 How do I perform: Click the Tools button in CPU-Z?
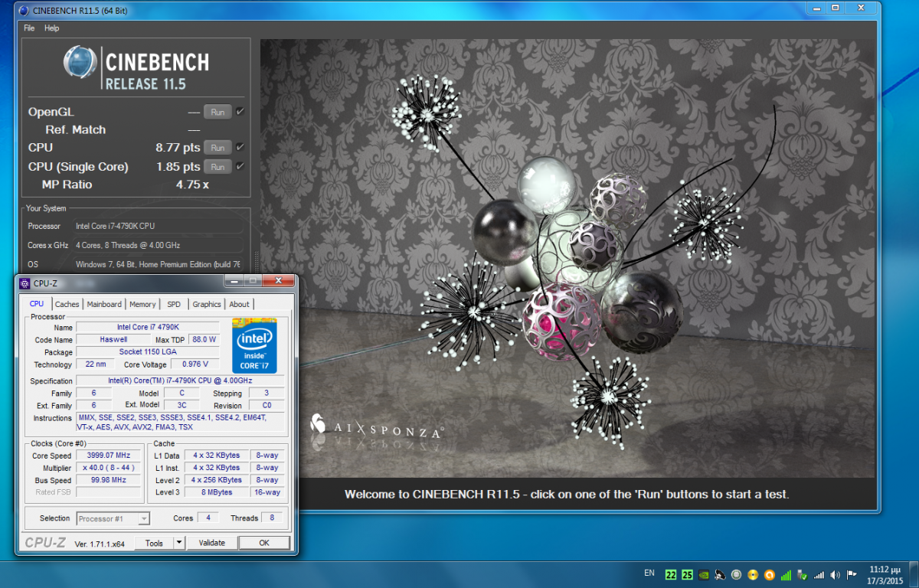(154, 543)
